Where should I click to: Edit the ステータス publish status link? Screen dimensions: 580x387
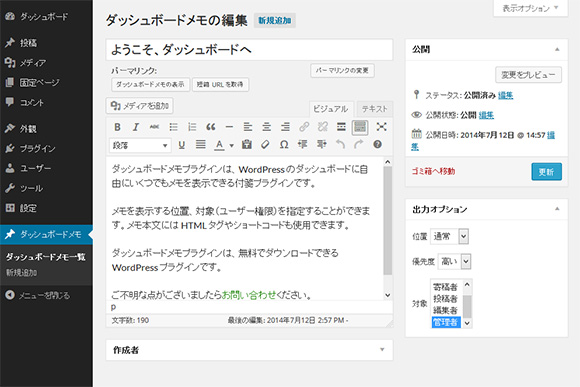pyautogui.click(x=505, y=95)
